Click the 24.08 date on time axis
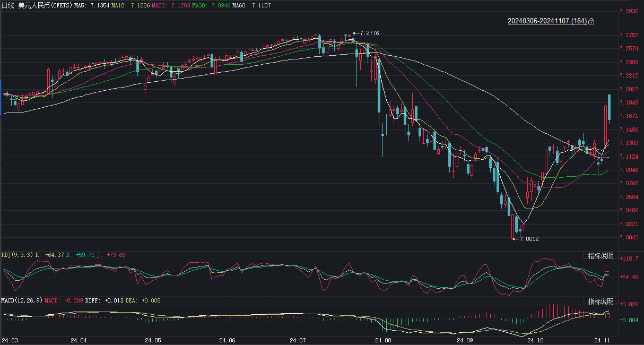The height and width of the screenshot is (345, 644). click(x=382, y=340)
